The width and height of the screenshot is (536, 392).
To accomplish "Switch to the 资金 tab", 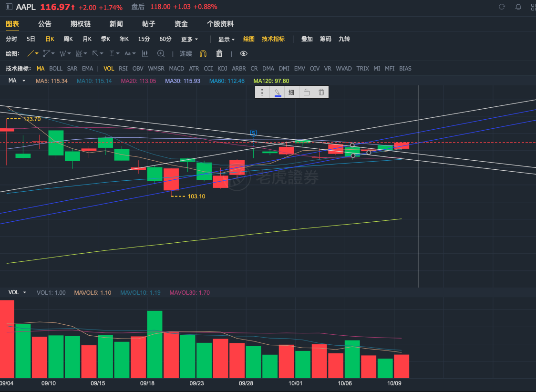I will (x=181, y=24).
